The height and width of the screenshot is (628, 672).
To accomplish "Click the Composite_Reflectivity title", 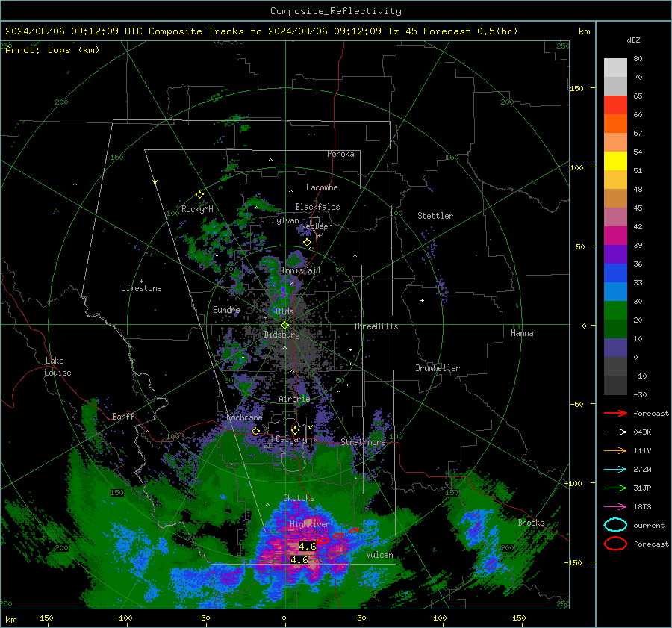I will click(336, 11).
